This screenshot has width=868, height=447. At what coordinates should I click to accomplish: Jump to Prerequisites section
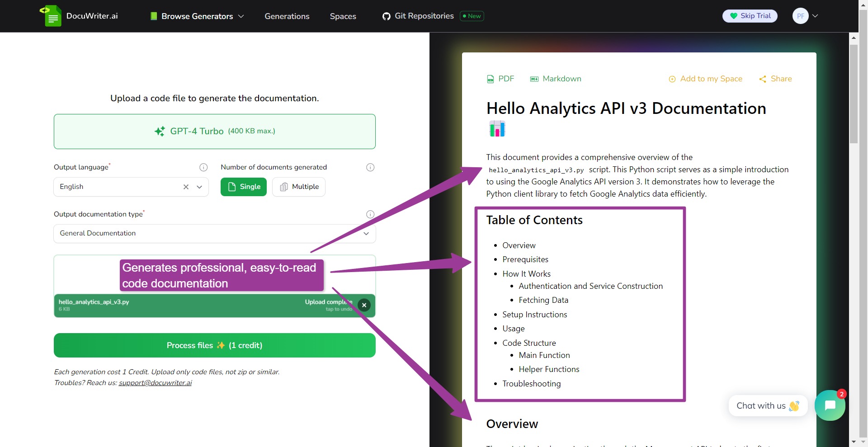(525, 259)
